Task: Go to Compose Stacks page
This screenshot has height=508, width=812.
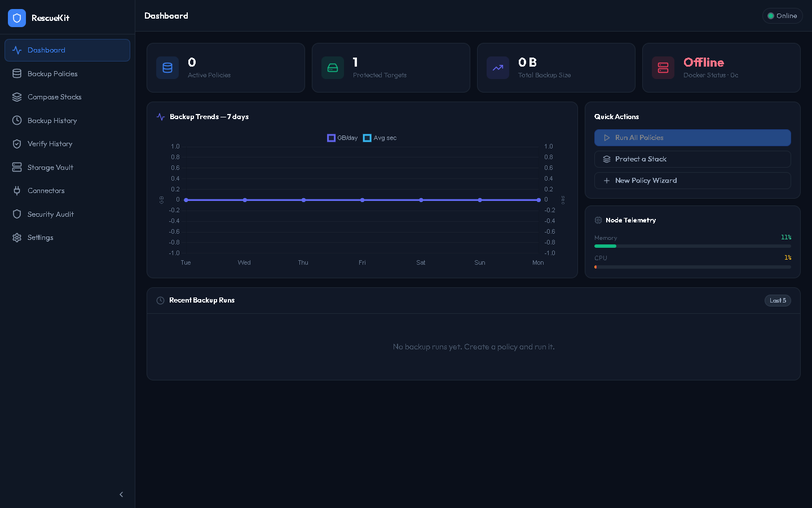Action: (67, 97)
